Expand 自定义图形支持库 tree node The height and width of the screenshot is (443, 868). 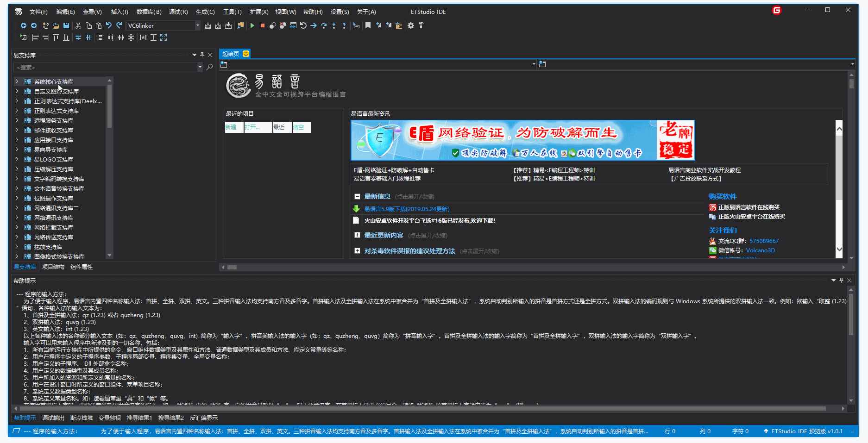pyautogui.click(x=17, y=91)
